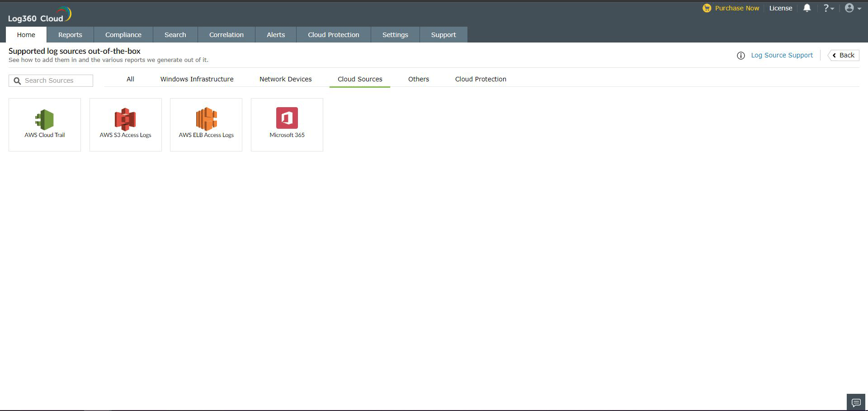Open the Log Source Support link
The image size is (868, 411).
tap(782, 55)
